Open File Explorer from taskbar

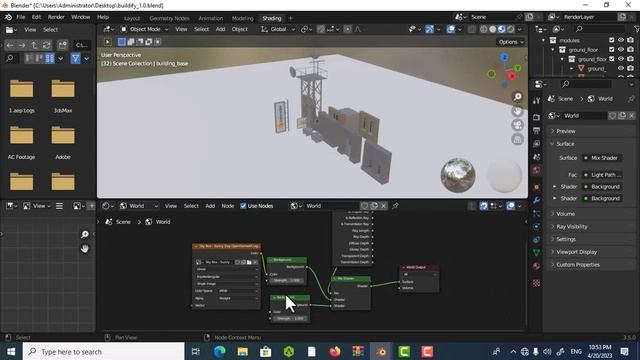pyautogui.click(x=242, y=351)
